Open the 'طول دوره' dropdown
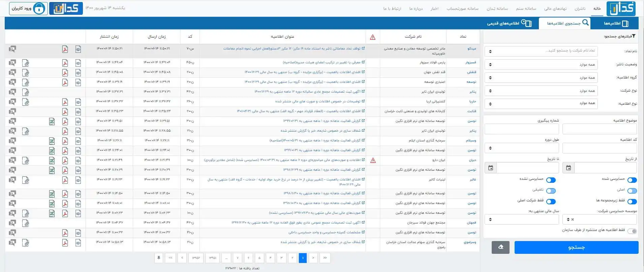This screenshot has width=644, height=272. click(x=522, y=148)
